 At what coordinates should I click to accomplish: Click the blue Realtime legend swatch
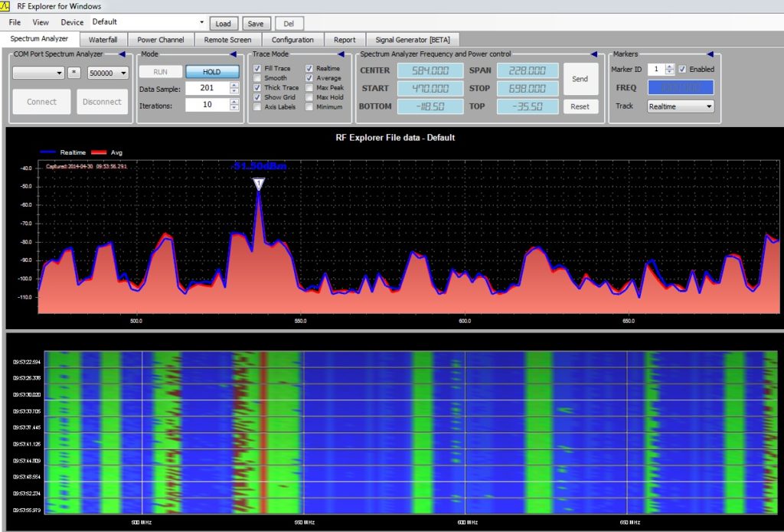pos(48,152)
